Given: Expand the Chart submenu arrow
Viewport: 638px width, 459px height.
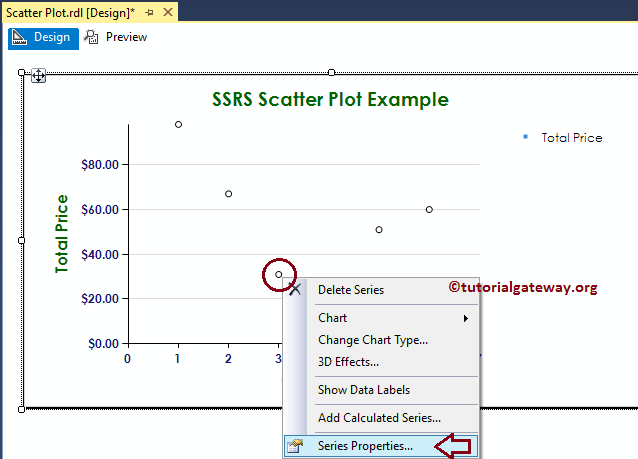Looking at the screenshot, I should 465,318.
